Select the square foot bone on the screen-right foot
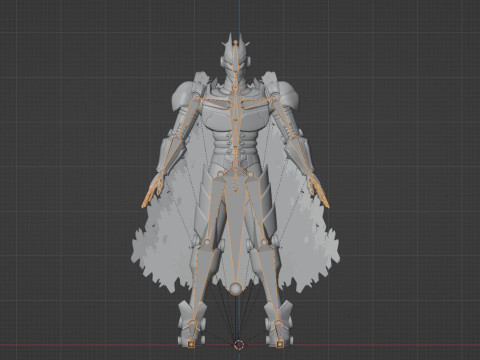The image size is (480, 360). click(280, 343)
